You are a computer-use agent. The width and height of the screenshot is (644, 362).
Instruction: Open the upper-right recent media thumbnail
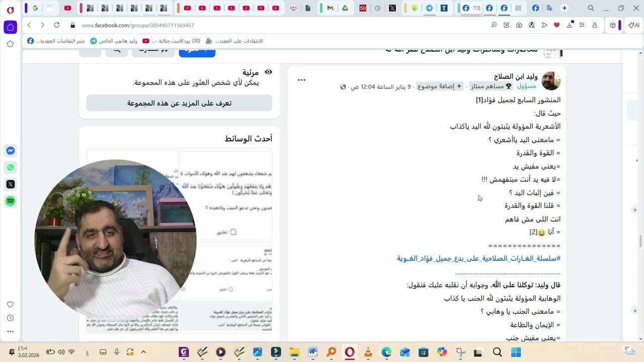[226, 194]
